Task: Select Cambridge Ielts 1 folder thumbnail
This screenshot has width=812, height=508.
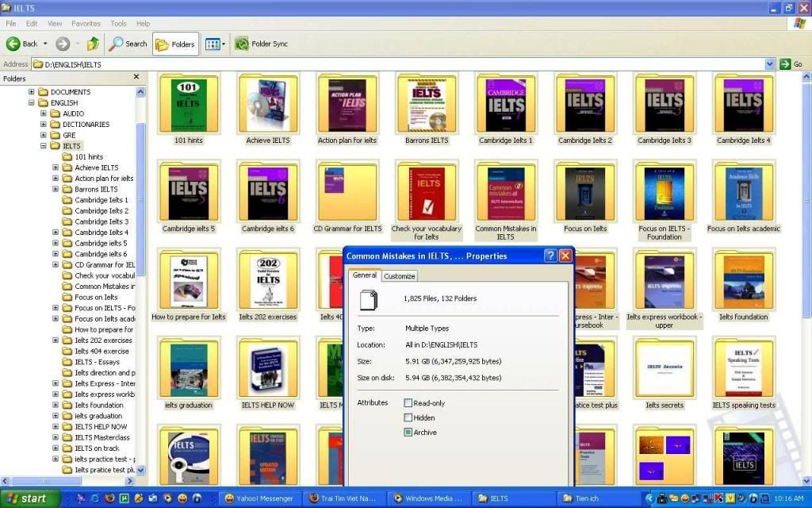Action: 506,110
